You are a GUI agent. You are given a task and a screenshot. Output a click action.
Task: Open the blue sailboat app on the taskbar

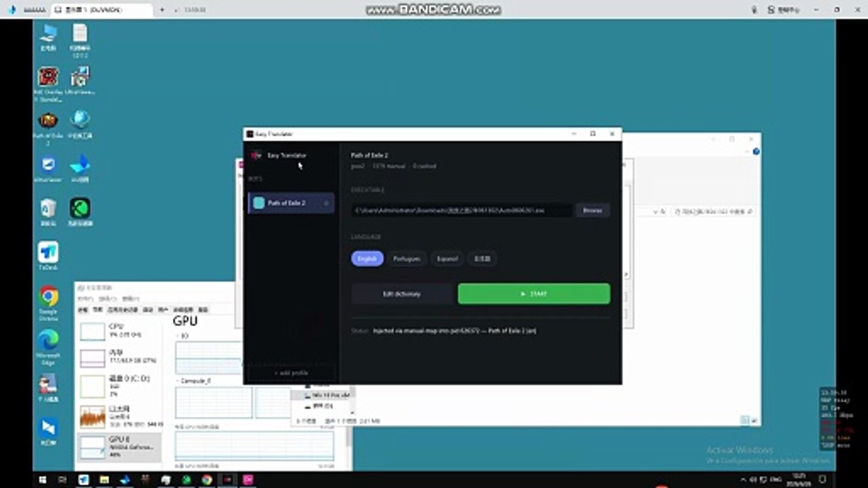(x=125, y=480)
